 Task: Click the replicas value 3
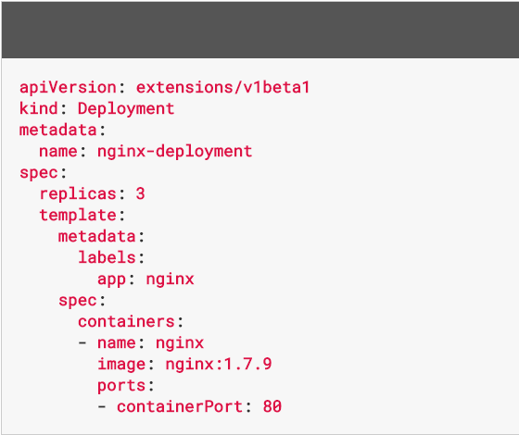click(x=140, y=194)
